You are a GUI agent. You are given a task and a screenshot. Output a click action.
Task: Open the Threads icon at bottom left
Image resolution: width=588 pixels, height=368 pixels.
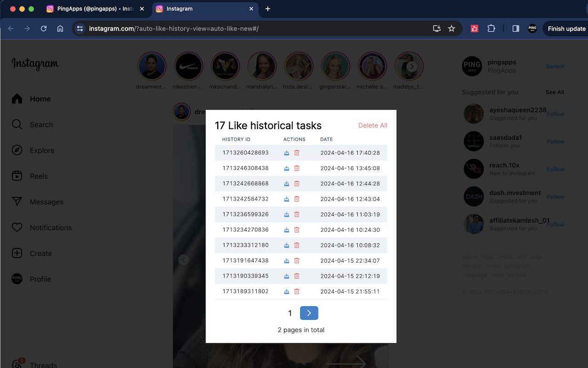tap(17, 363)
